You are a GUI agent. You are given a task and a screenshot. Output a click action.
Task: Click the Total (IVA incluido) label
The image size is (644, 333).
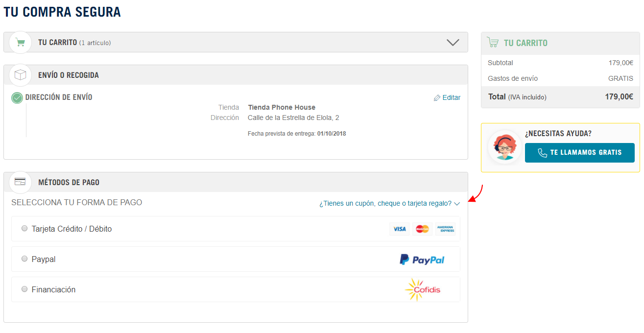pos(517,97)
